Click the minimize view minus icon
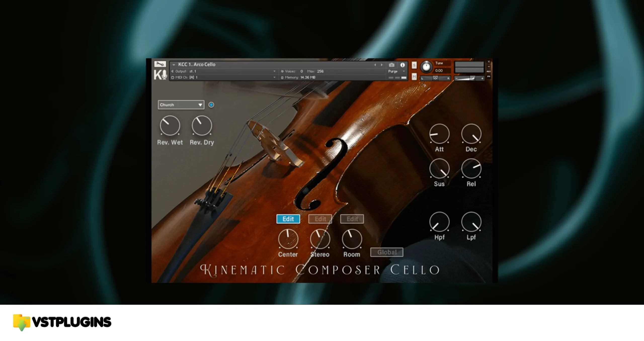The height and width of the screenshot is (341, 644). pos(489,67)
